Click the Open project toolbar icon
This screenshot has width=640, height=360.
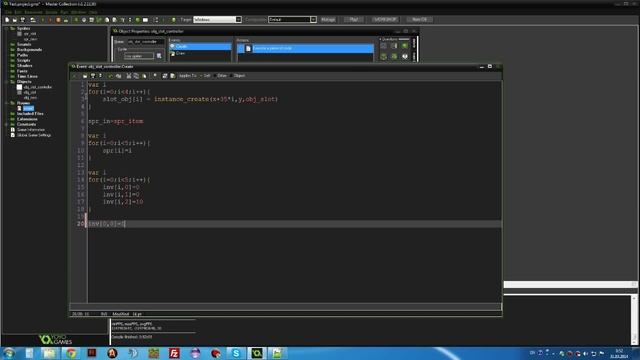pyautogui.click(x=15, y=20)
